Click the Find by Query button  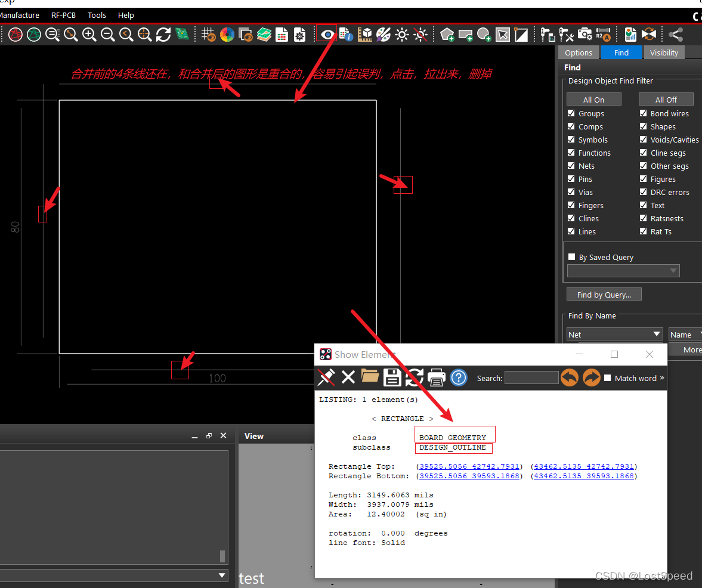pyautogui.click(x=604, y=295)
